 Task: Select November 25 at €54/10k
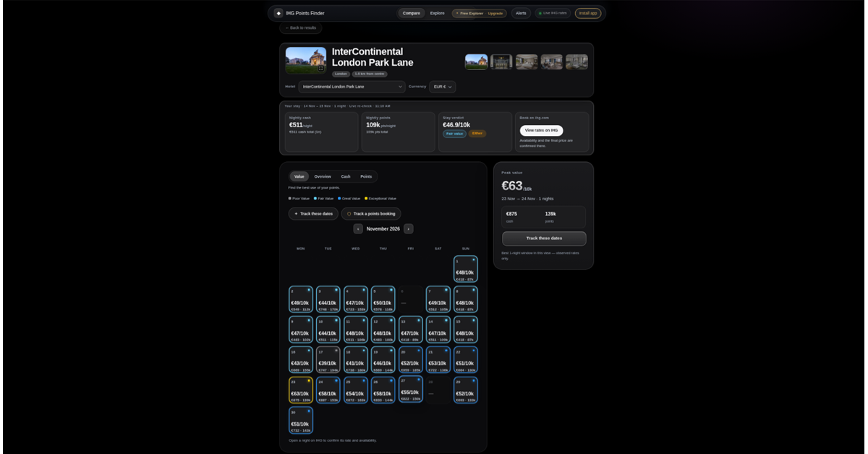[x=356, y=390]
